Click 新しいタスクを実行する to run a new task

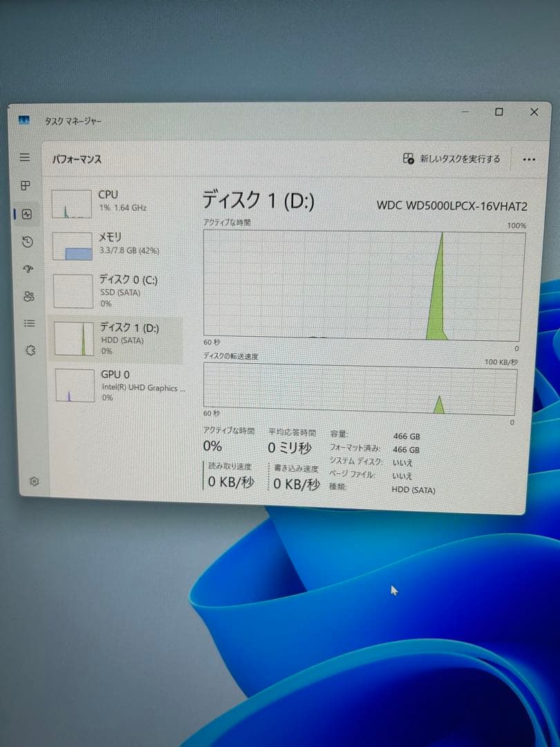[x=453, y=158]
